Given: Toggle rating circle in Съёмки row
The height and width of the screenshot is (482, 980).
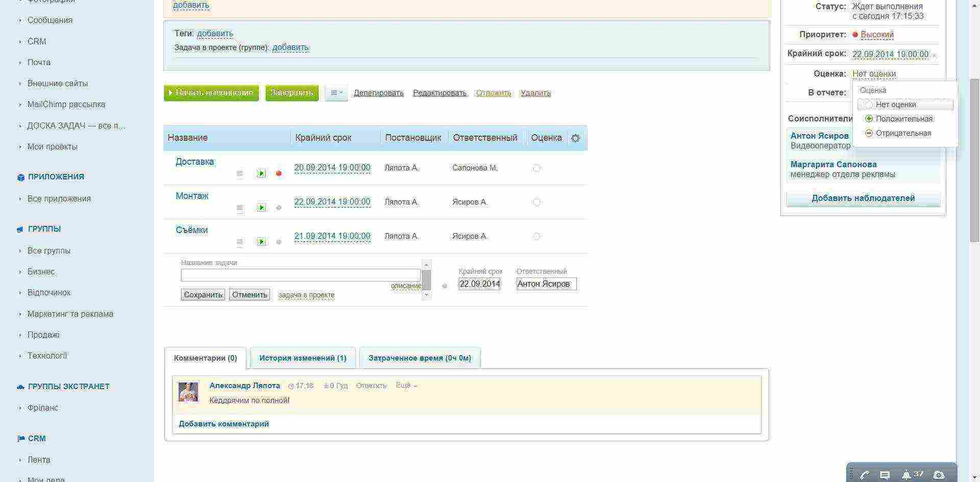Looking at the screenshot, I should point(536,236).
